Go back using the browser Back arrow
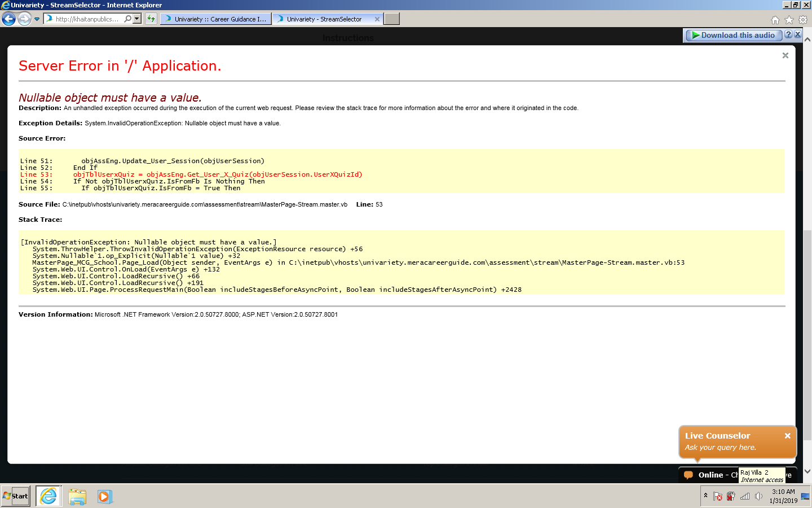This screenshot has height=508, width=812. [8, 19]
